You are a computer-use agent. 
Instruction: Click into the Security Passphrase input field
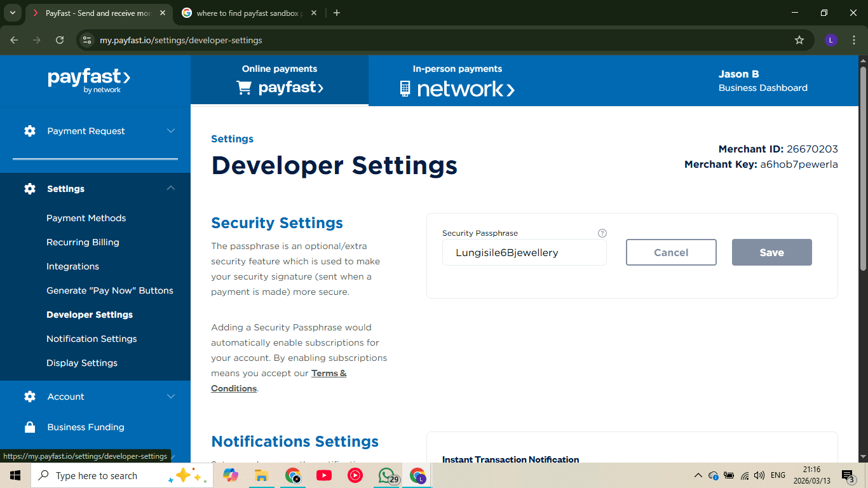tap(524, 252)
